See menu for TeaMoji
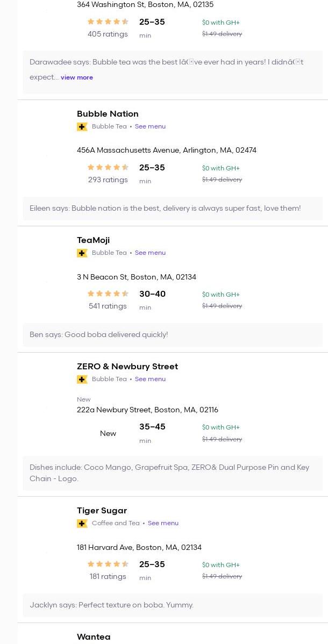This screenshot has height=644, width=328. 150,253
